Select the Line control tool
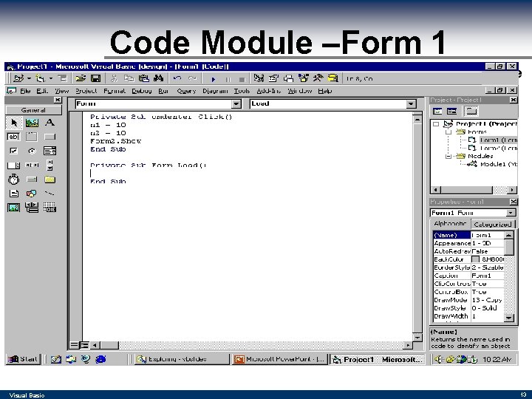The image size is (532, 399). pos(50,194)
